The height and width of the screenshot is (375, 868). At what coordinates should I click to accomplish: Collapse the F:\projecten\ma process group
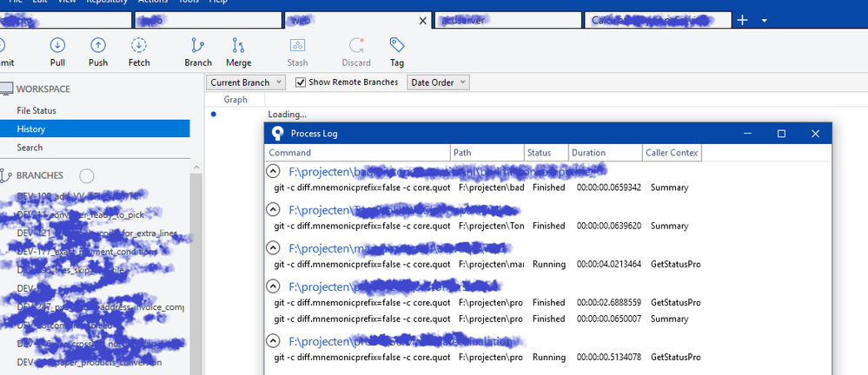click(272, 247)
